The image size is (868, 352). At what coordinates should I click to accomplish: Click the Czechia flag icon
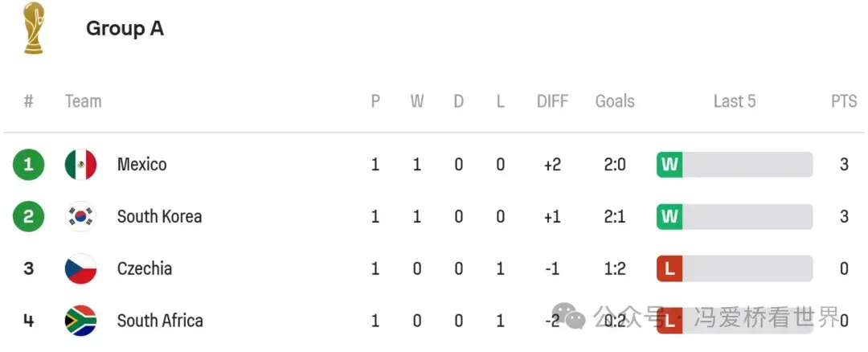[81, 268]
